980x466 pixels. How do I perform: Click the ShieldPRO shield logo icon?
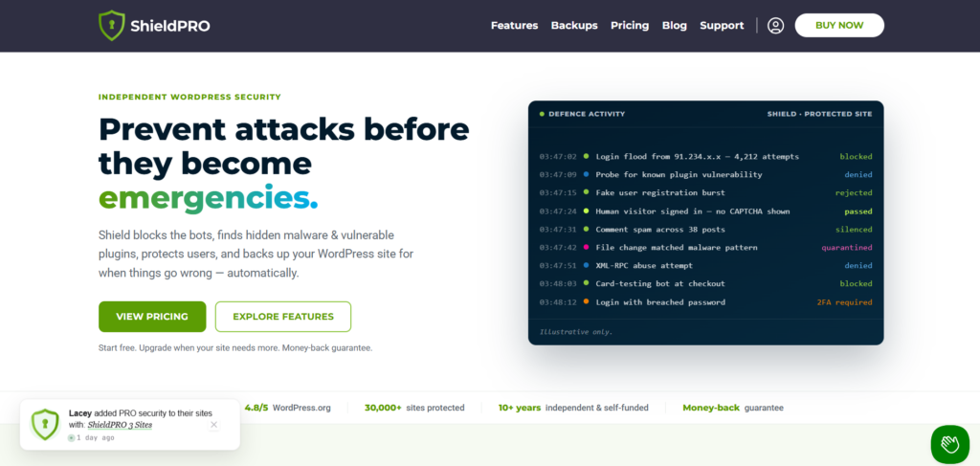tap(112, 26)
